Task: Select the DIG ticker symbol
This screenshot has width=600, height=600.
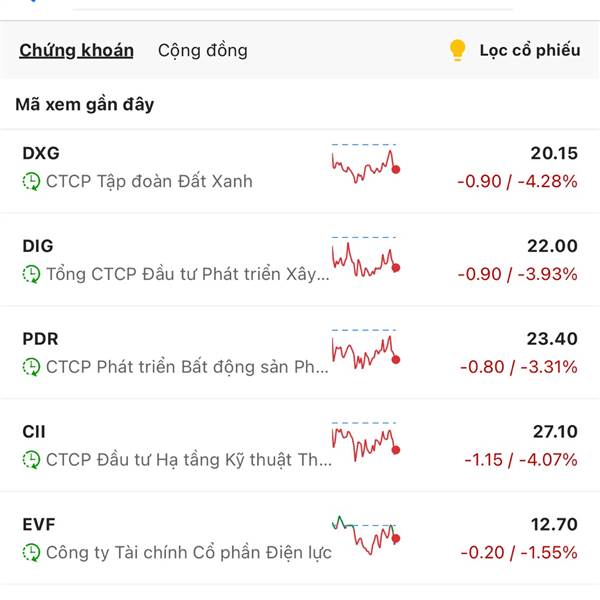Action: pos(38,246)
